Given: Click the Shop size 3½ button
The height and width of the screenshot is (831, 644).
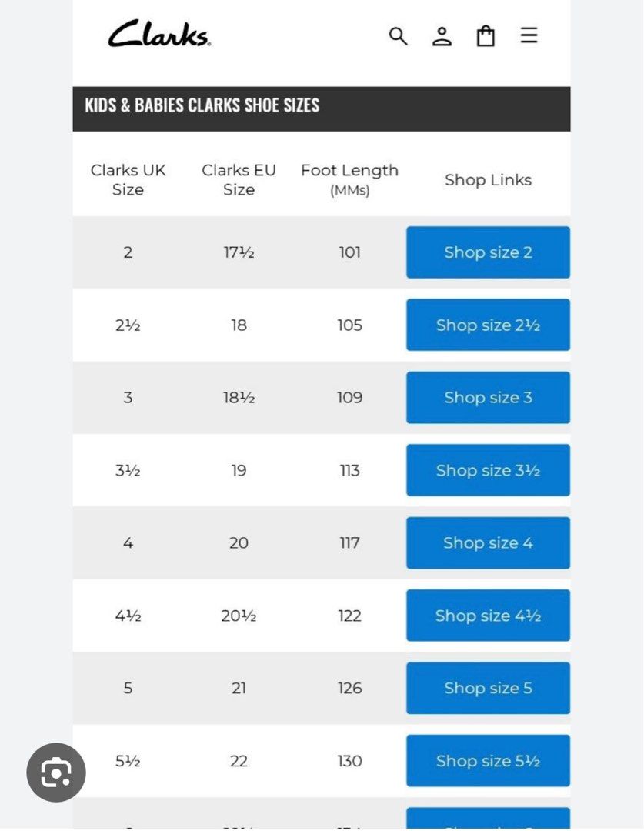Looking at the screenshot, I should click(x=488, y=470).
